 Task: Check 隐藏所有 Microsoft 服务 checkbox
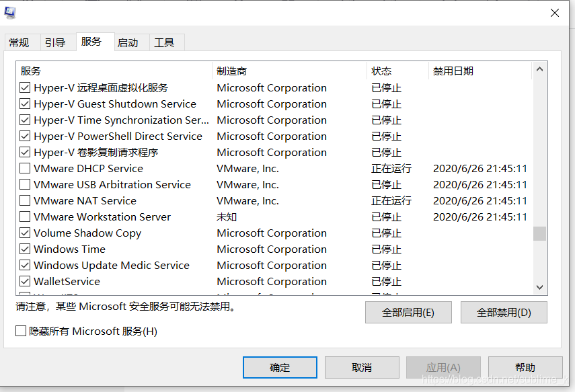pos(21,331)
